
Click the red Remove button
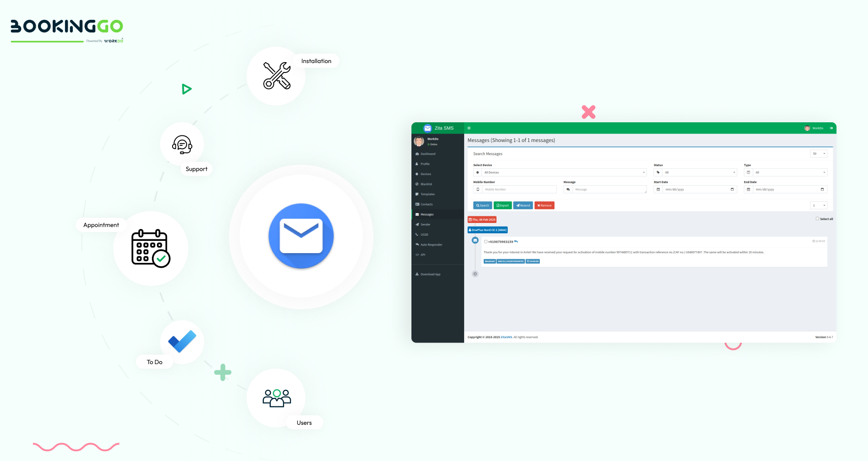tap(544, 206)
